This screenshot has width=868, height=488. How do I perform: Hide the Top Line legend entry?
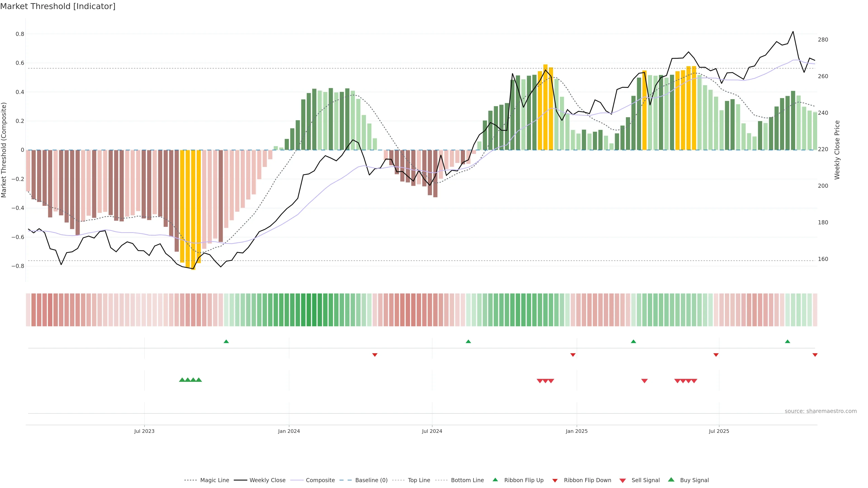point(419,480)
